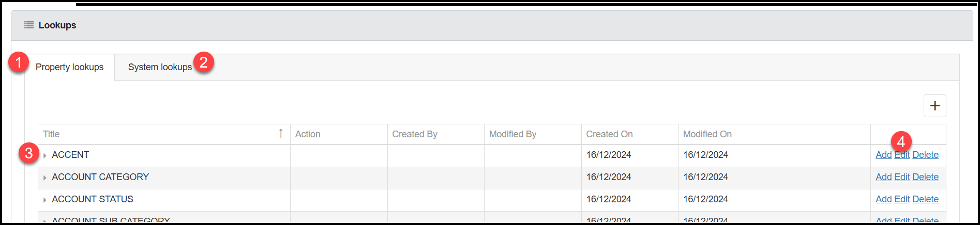
Task: Expand the ACCENT row
Action: click(x=45, y=155)
